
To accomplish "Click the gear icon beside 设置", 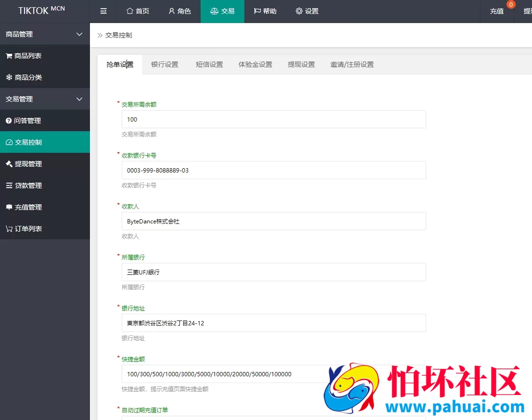I will point(299,11).
